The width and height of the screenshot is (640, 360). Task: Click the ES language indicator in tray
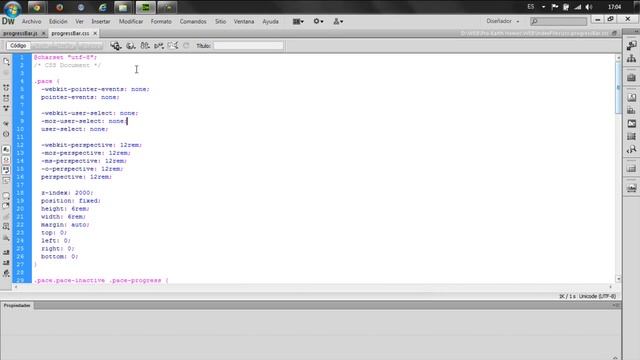(x=531, y=7)
